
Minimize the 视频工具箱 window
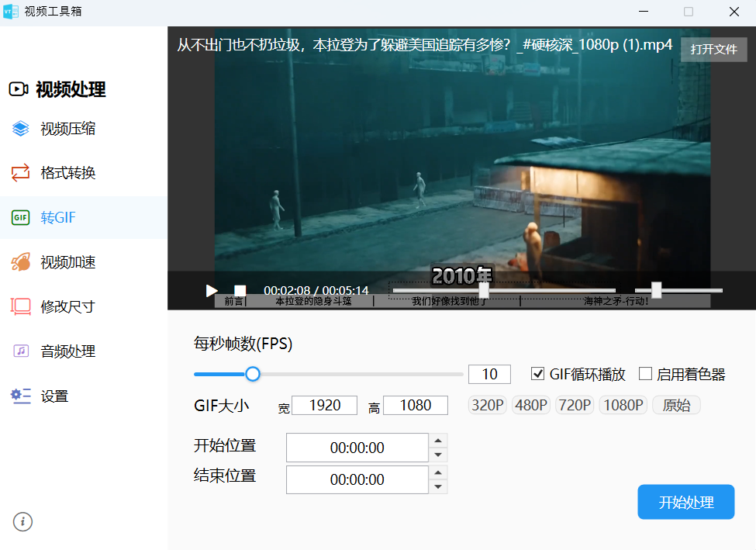pos(643,11)
